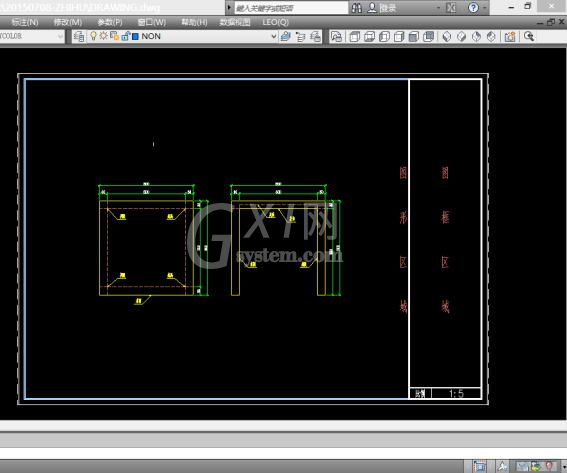The width and height of the screenshot is (567, 473).
Task: Expand the status bar tray arrow
Action: coord(564,467)
